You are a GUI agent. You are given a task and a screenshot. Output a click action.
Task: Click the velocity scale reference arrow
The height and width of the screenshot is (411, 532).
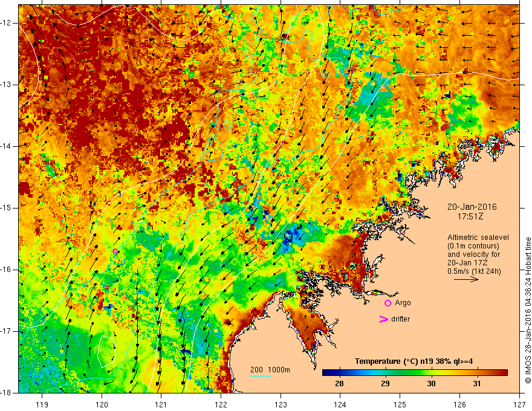tap(466, 279)
